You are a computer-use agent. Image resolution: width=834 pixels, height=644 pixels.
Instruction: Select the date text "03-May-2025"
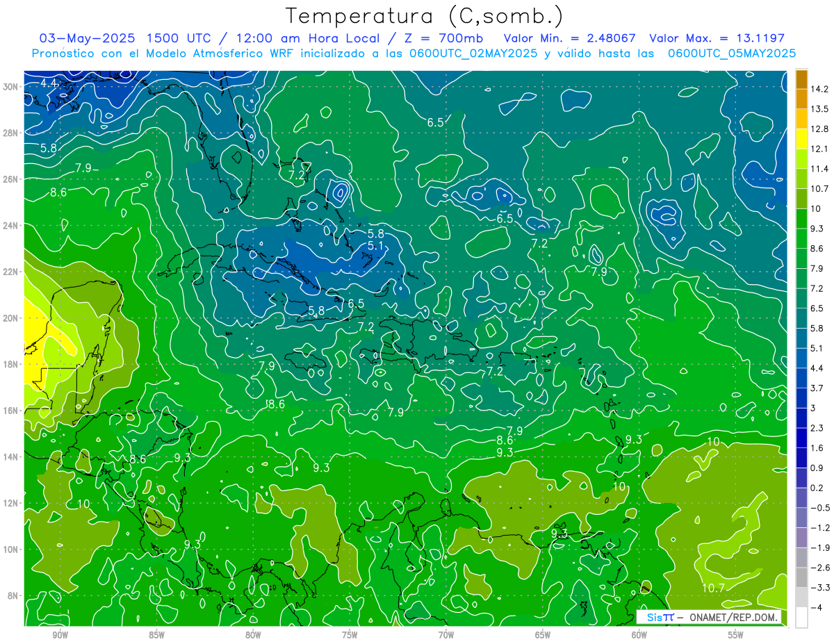pos(87,38)
